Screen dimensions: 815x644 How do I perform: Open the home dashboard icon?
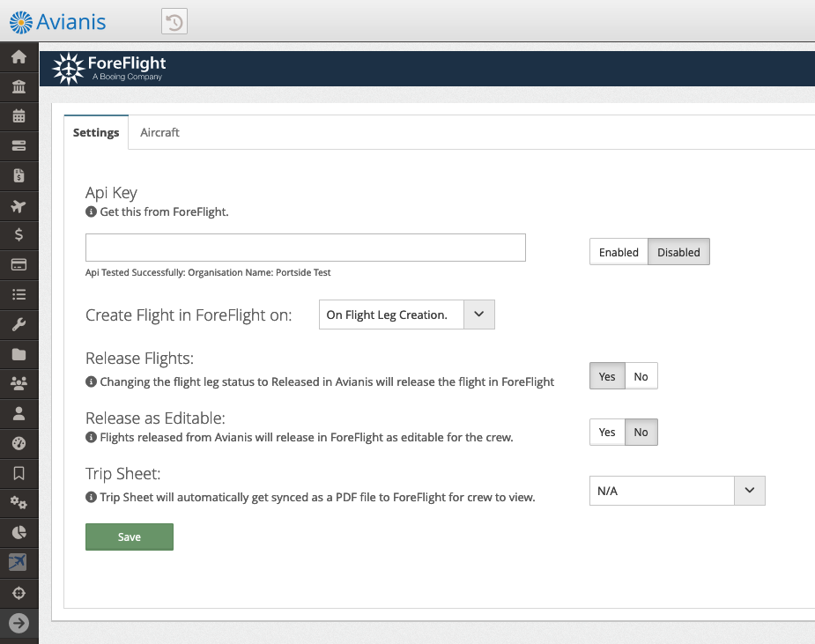pos(19,56)
